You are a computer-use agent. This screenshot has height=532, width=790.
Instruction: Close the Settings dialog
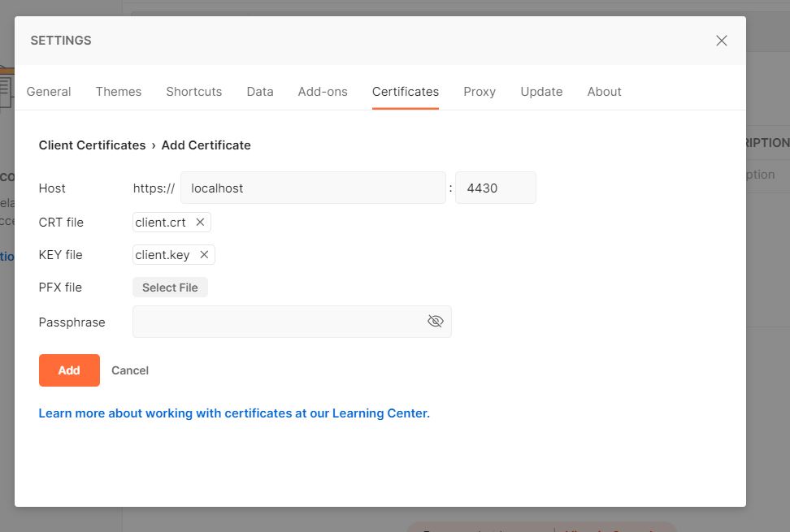tap(721, 40)
